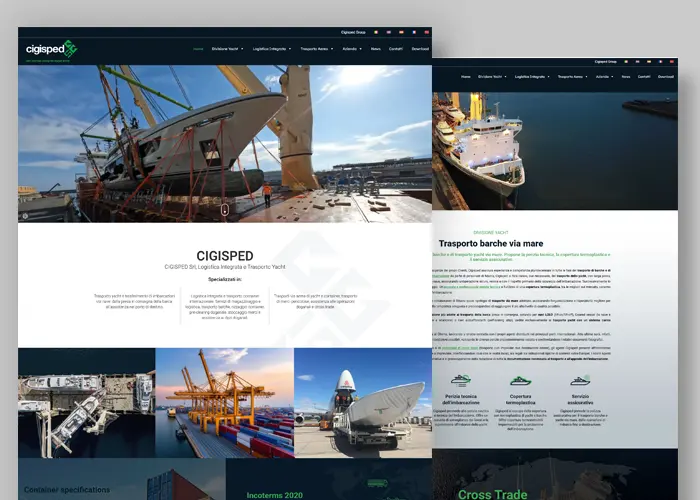Click the yacht-on-crane hero image

[225, 144]
